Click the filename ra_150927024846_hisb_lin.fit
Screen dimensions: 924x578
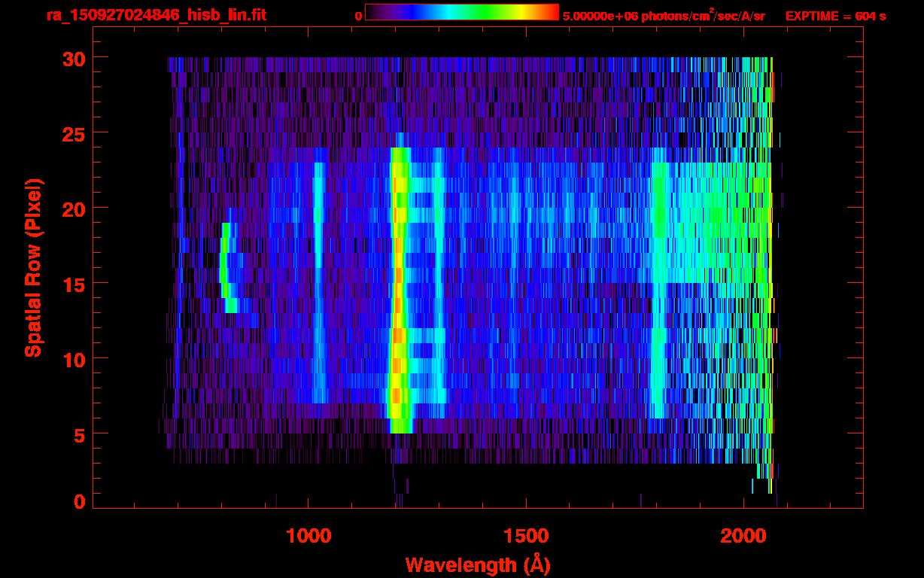click(x=156, y=15)
